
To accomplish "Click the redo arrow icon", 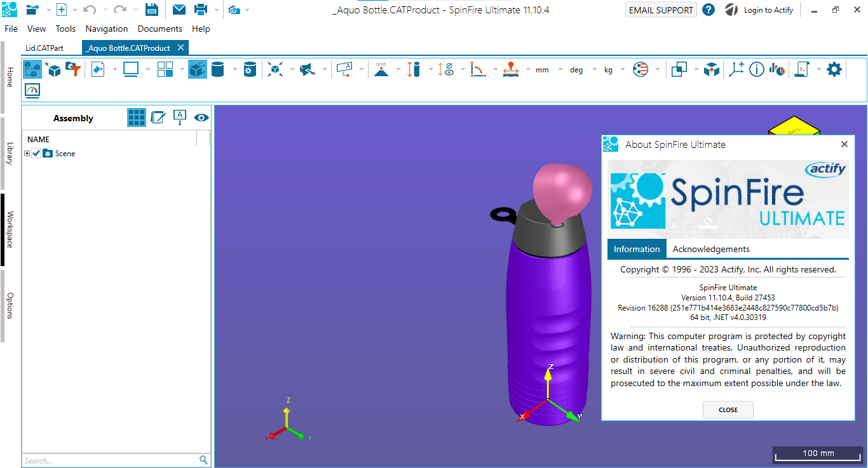I will click(x=119, y=10).
